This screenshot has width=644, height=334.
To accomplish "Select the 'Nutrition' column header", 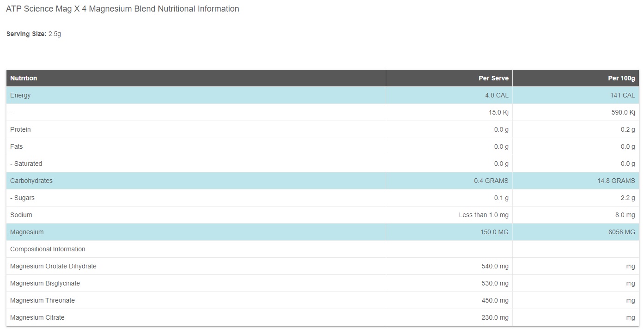I will 24,78.
